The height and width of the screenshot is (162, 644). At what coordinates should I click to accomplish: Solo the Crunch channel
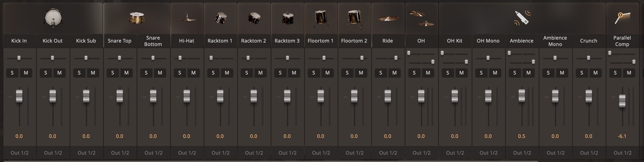582,73
